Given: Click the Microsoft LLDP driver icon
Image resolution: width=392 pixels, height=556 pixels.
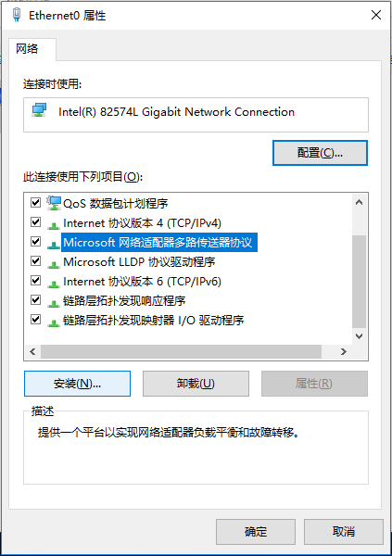Looking at the screenshot, I should (54, 264).
